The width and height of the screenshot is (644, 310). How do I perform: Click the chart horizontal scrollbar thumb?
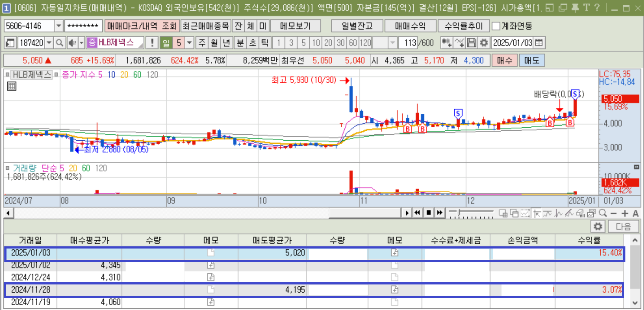[x=365, y=213]
